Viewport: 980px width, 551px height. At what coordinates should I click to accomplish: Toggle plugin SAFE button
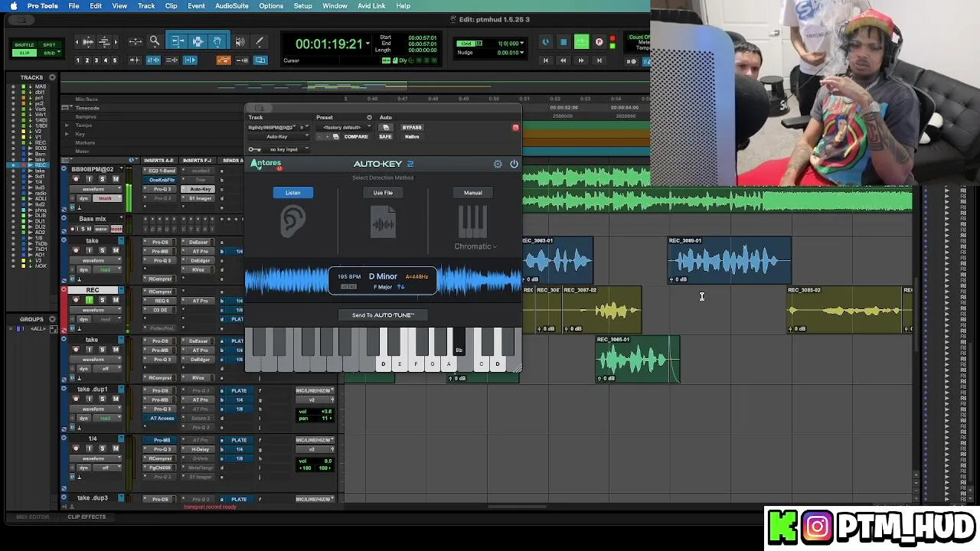(385, 136)
